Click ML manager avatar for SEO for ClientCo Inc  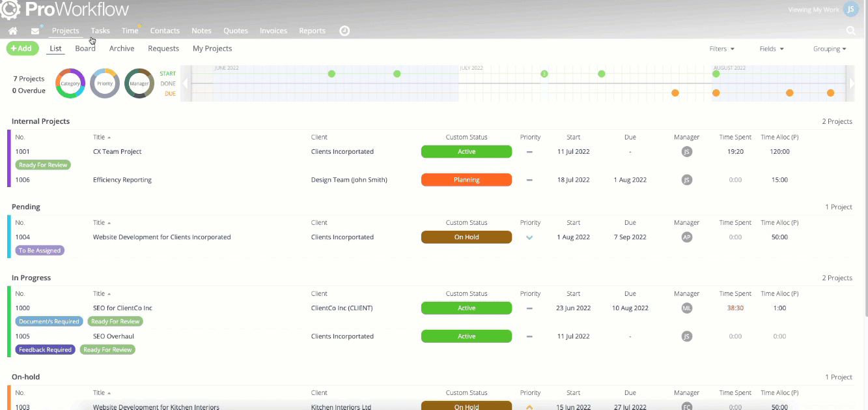tap(686, 308)
